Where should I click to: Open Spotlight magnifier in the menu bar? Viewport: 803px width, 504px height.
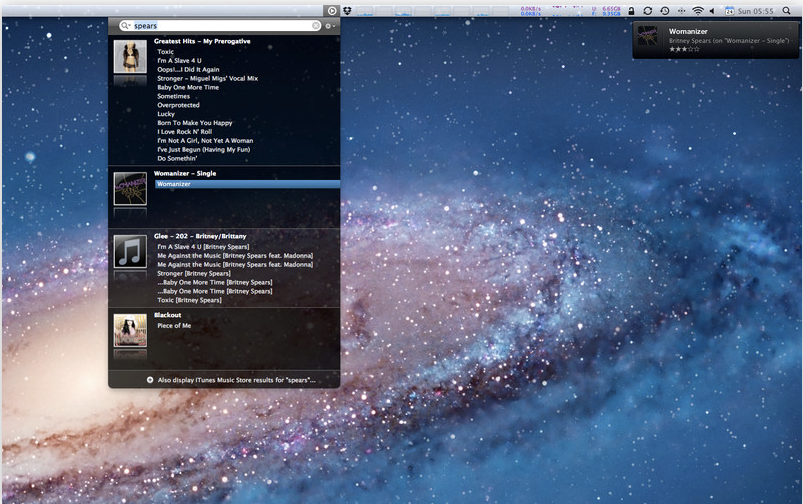click(786, 11)
